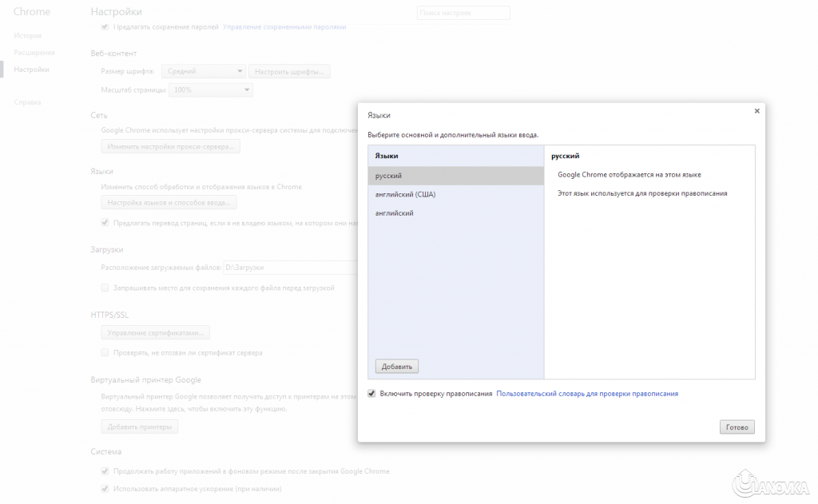Open the Управление сохраненными паролями link
Image resolution: width=818 pixels, height=504 pixels.
point(284,26)
